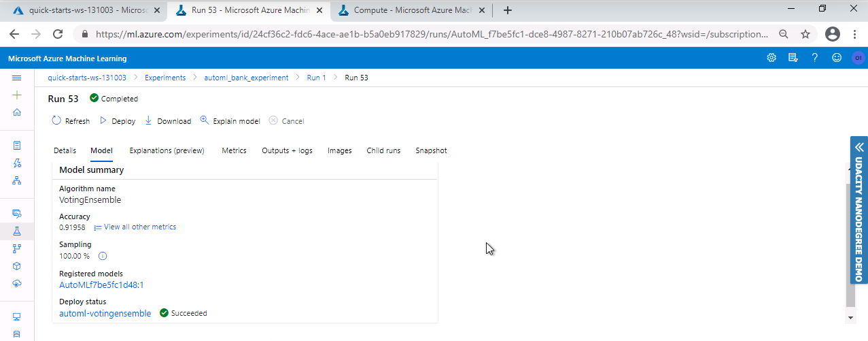The height and width of the screenshot is (341, 868).
Task: Open Automated ML icon in sidebar
Action: coord(17,163)
